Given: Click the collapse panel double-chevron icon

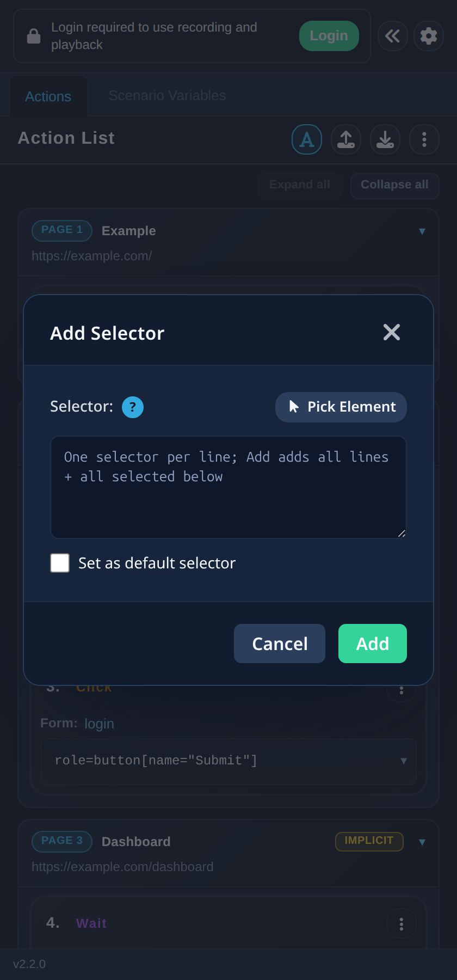Looking at the screenshot, I should 392,36.
